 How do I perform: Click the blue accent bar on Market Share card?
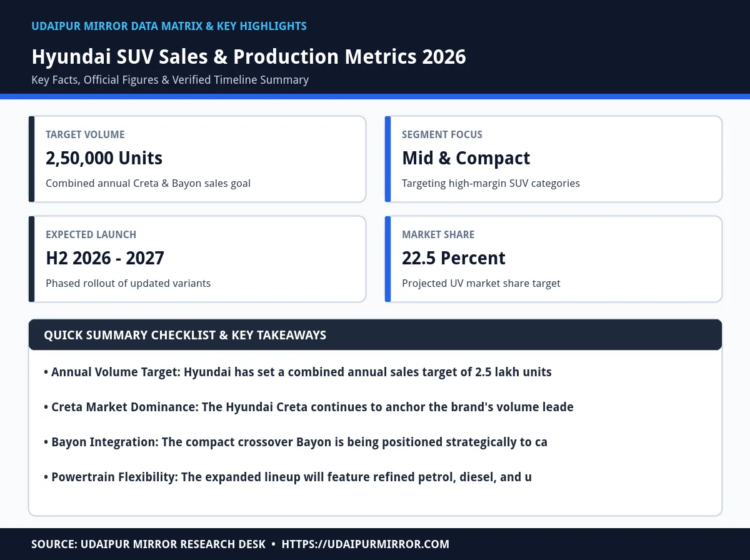tap(387, 259)
